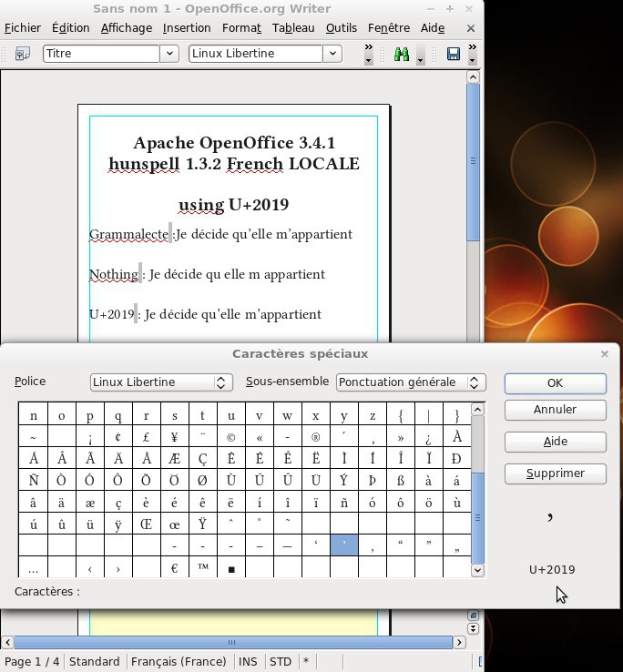Open the Format menu
This screenshot has width=623, height=672.
tap(241, 28)
